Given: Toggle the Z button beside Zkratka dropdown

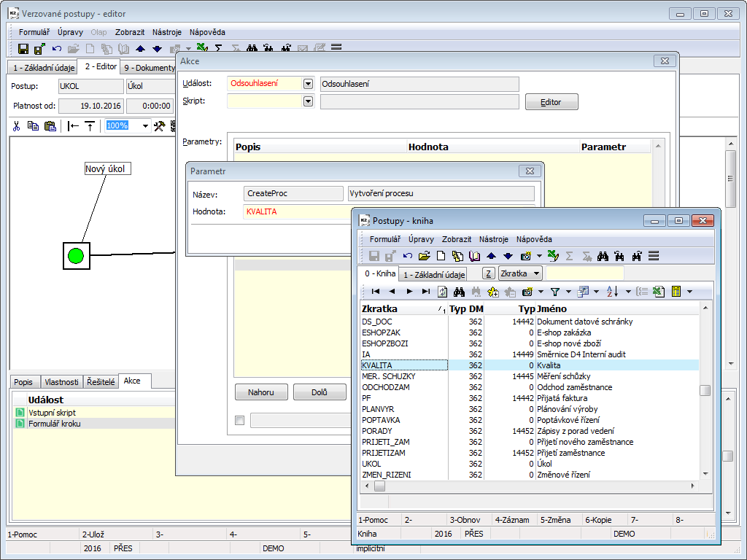Looking at the screenshot, I should click(x=489, y=273).
